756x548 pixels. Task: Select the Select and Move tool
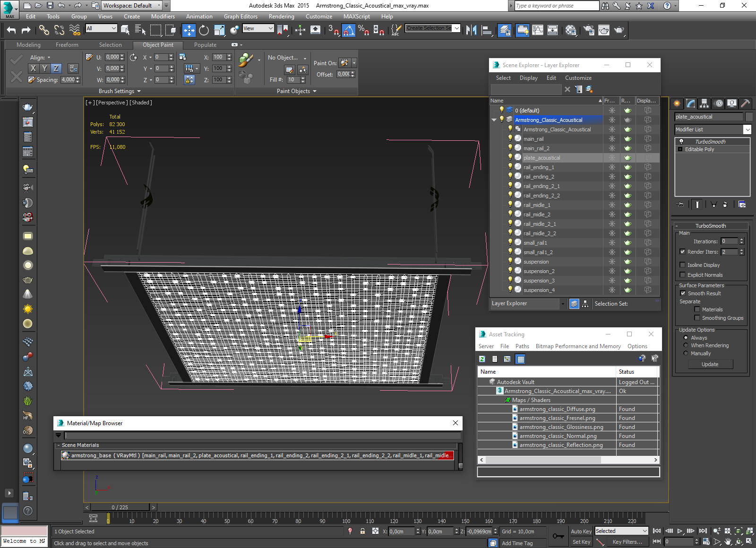[189, 30]
